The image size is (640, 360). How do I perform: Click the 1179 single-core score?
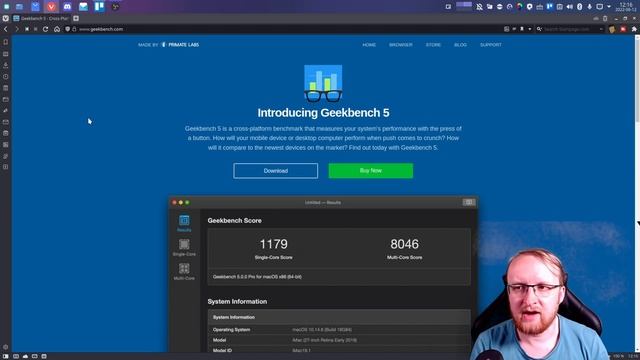point(273,244)
